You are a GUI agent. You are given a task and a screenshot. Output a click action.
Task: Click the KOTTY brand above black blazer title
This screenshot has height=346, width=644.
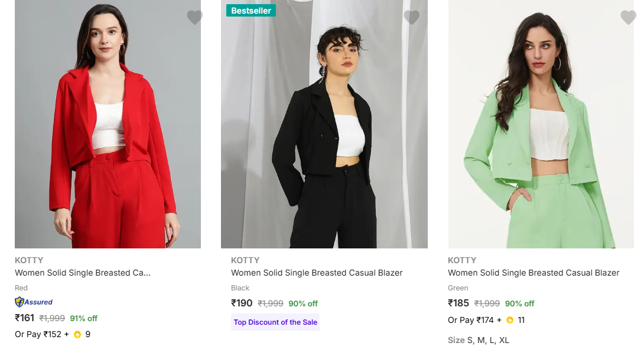tap(245, 260)
